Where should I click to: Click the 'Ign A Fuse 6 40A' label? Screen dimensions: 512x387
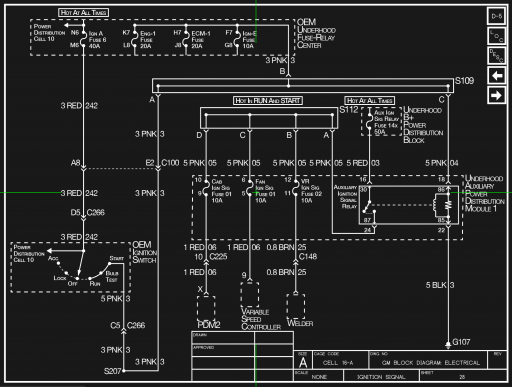tap(97, 40)
